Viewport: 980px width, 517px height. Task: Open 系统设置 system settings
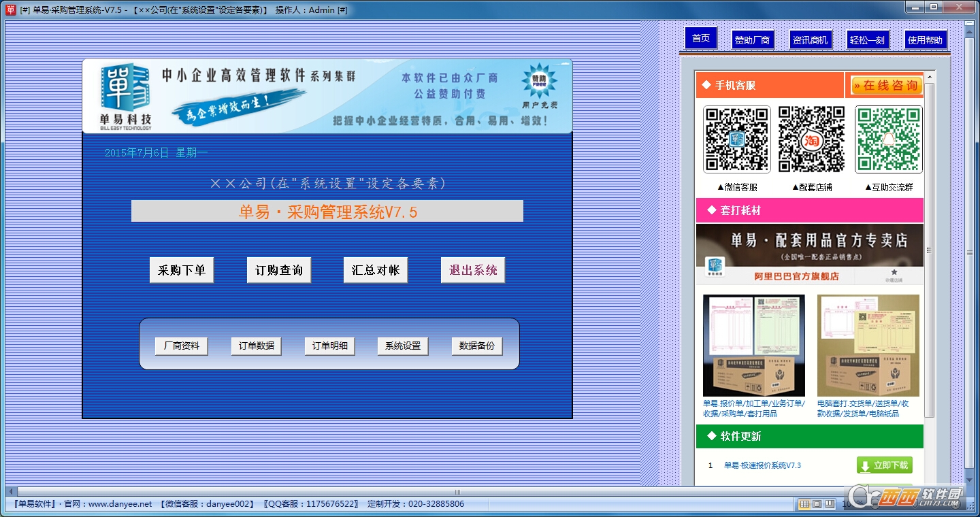403,346
